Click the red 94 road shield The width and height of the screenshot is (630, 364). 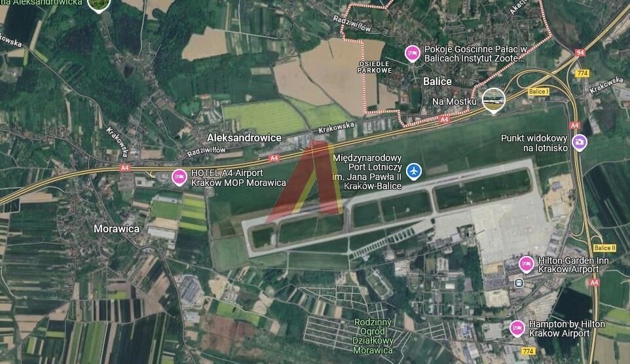point(580,52)
